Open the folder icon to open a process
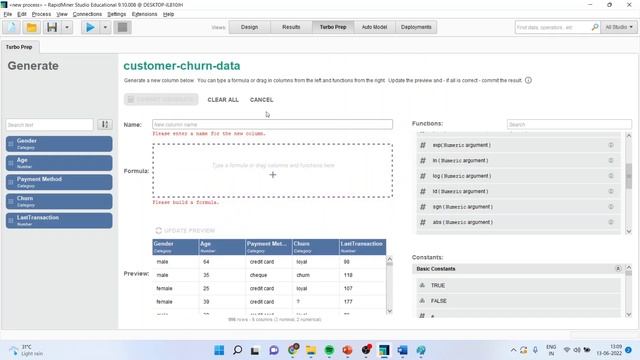The height and width of the screenshot is (360, 640). 31,27
